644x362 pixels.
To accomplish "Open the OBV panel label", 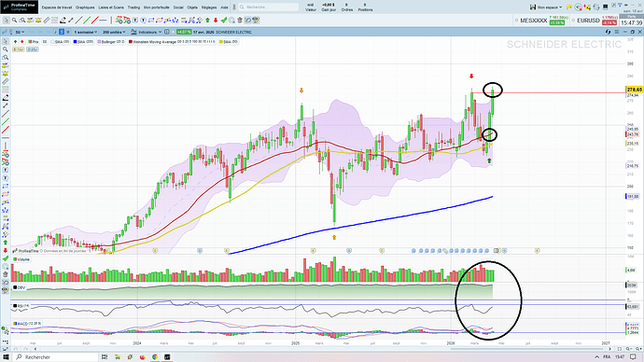I will click(x=20, y=287).
